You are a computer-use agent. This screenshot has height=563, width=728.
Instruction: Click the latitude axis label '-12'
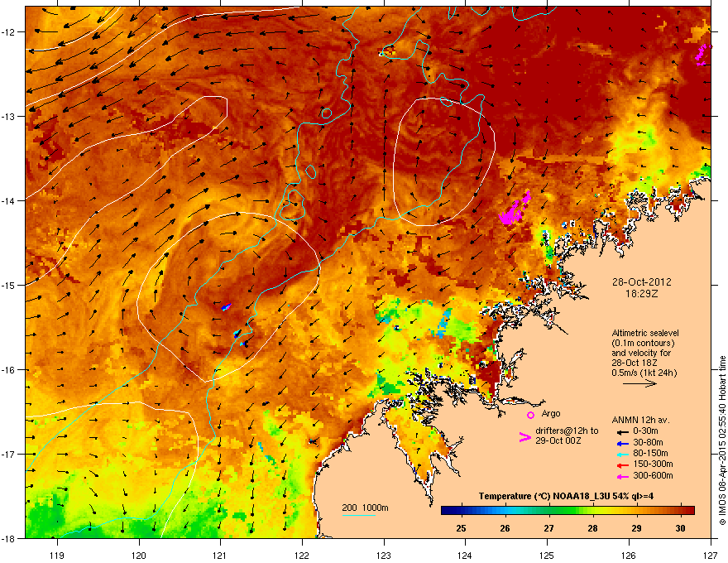click(x=9, y=31)
